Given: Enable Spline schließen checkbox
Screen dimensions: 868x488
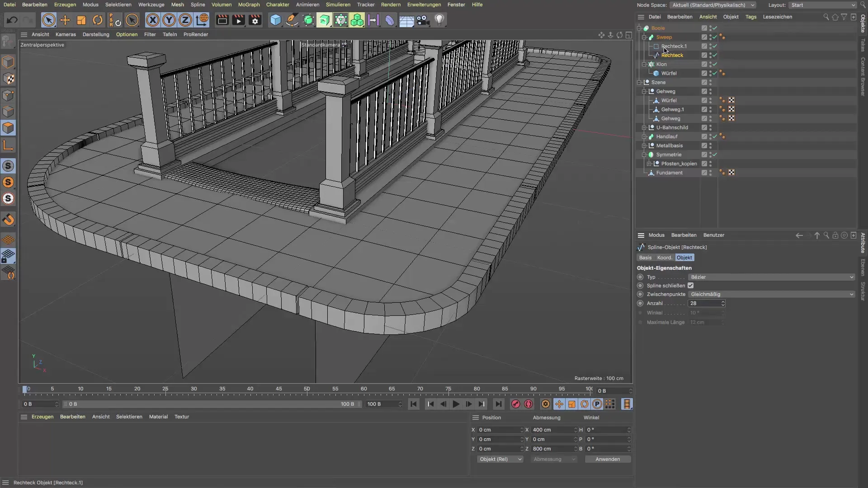Looking at the screenshot, I should click(690, 286).
